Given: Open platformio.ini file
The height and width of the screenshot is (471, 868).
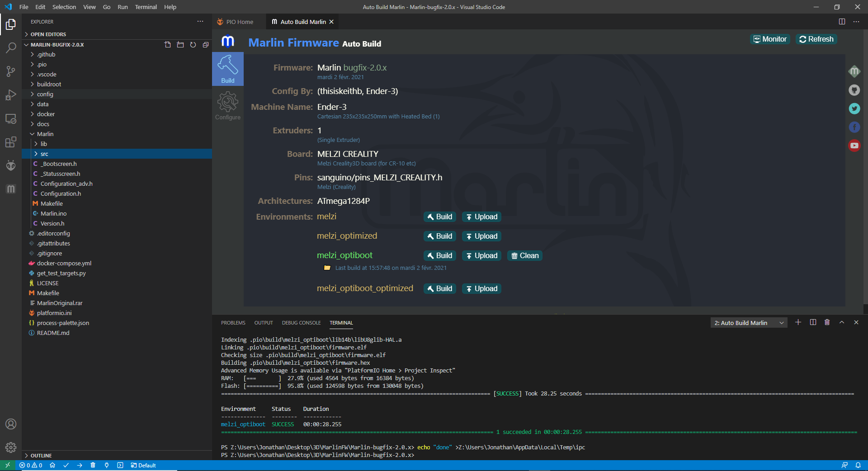Looking at the screenshot, I should coord(117,313).
